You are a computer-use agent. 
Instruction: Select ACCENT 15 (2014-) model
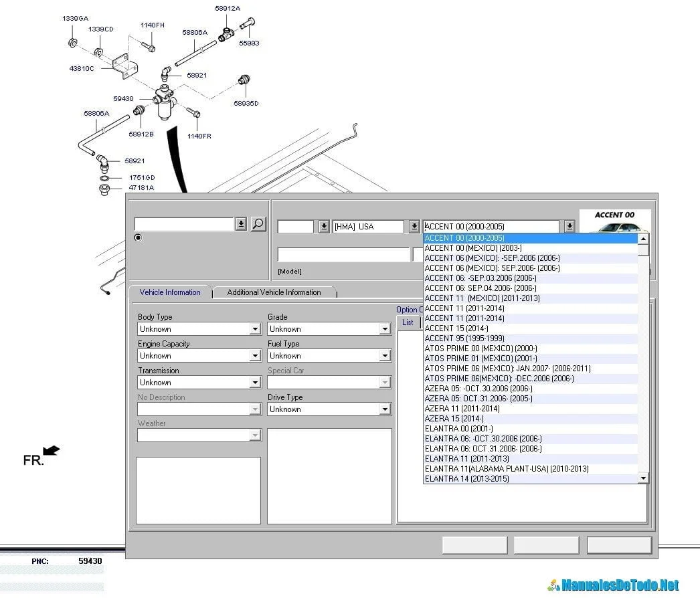531,328
